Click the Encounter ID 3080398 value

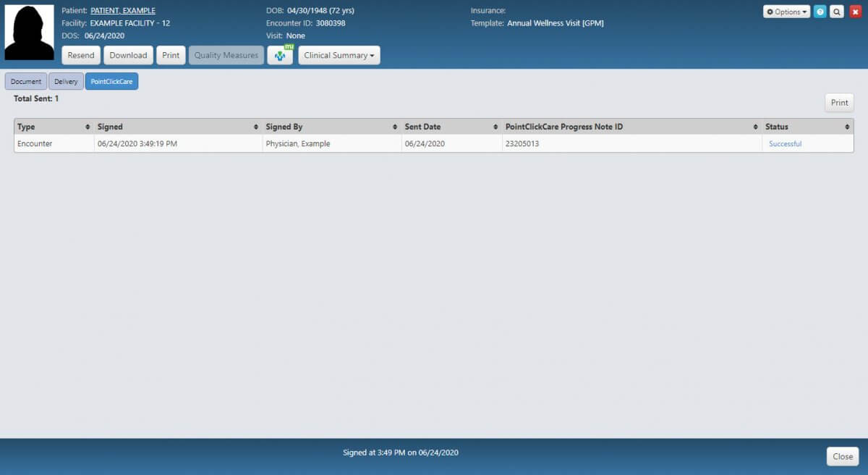331,23
